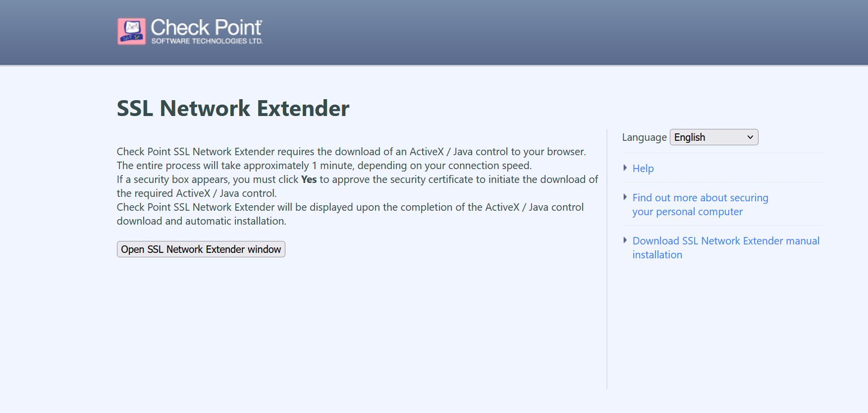
Task: Click the 'installation' link text line
Action: coord(657,255)
